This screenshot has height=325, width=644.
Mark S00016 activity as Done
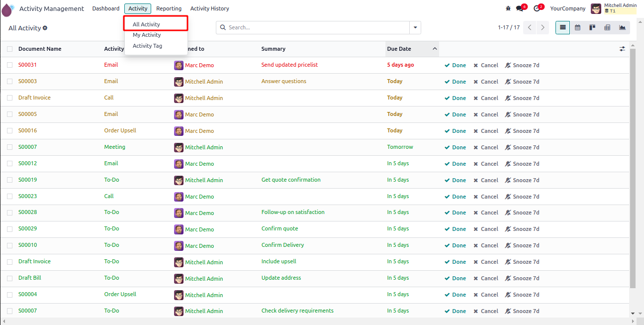[455, 131]
